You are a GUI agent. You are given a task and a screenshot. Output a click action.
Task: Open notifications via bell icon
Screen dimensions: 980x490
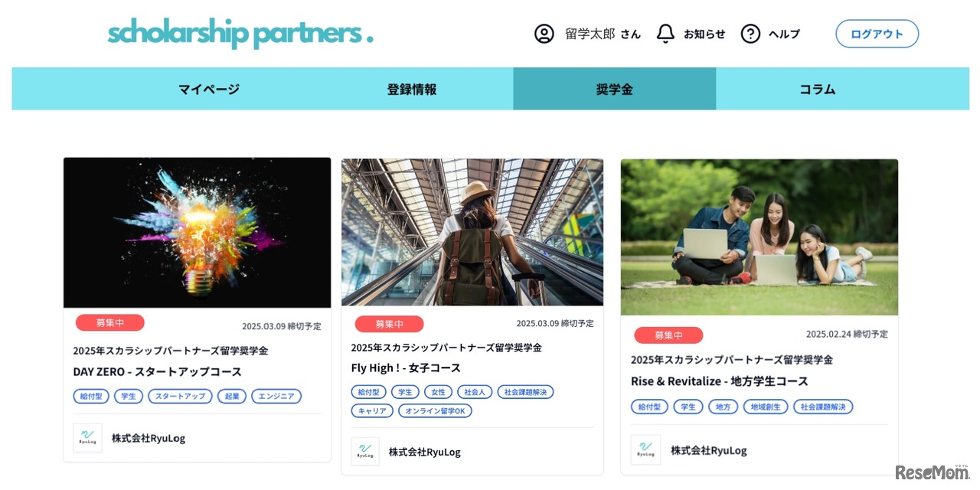(x=665, y=34)
